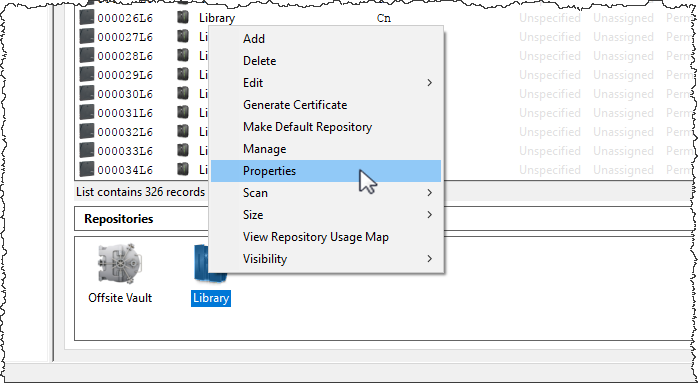Screen dimensions: 698x383
Task: Click Unassigned in the 000026L6 row
Action: [x=623, y=18]
